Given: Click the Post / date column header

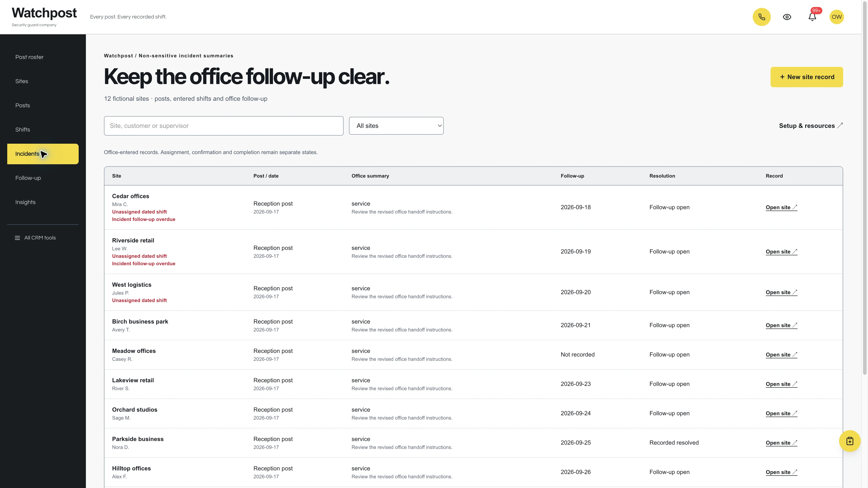Looking at the screenshot, I should coord(266,176).
